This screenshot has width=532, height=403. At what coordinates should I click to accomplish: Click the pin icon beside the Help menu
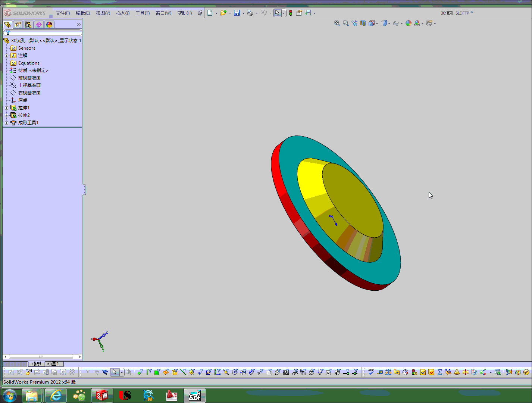coord(200,13)
